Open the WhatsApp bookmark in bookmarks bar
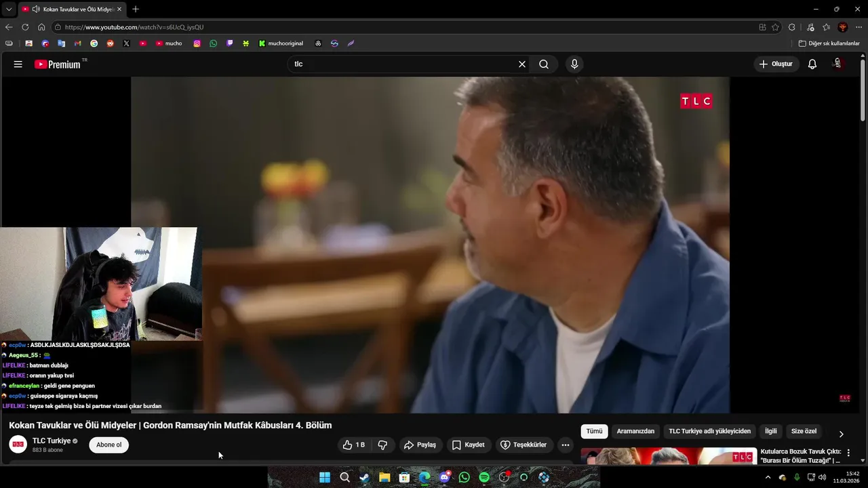Image resolution: width=868 pixels, height=488 pixels. (x=213, y=43)
